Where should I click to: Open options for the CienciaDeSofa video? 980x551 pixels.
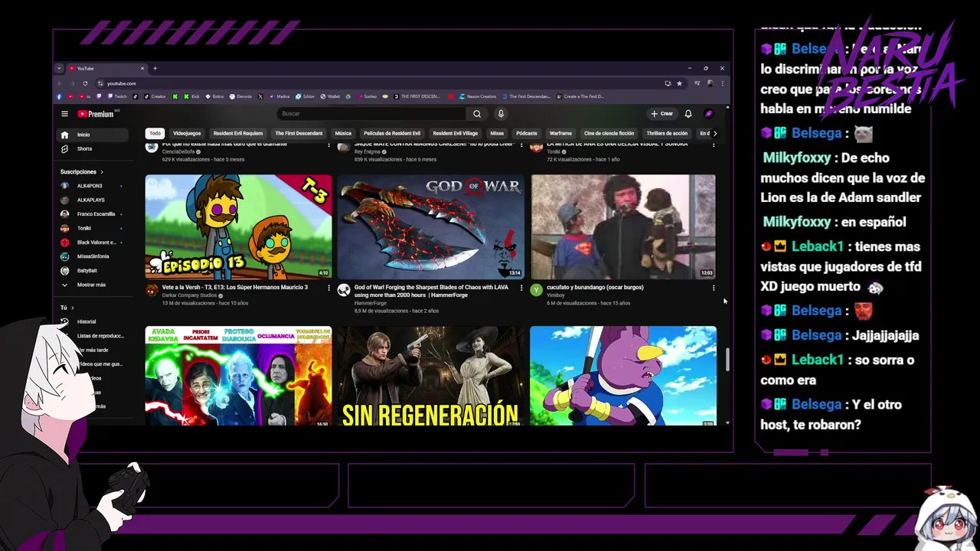pyautogui.click(x=329, y=145)
